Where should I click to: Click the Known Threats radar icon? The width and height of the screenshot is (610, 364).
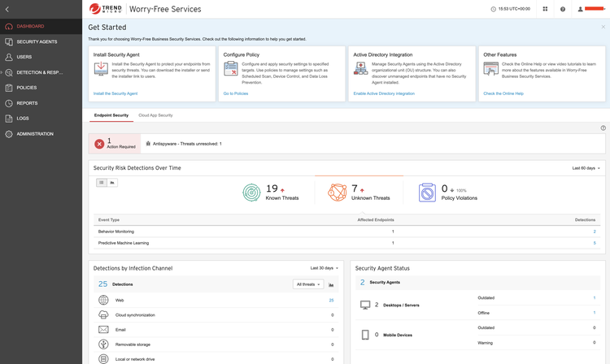pyautogui.click(x=252, y=192)
